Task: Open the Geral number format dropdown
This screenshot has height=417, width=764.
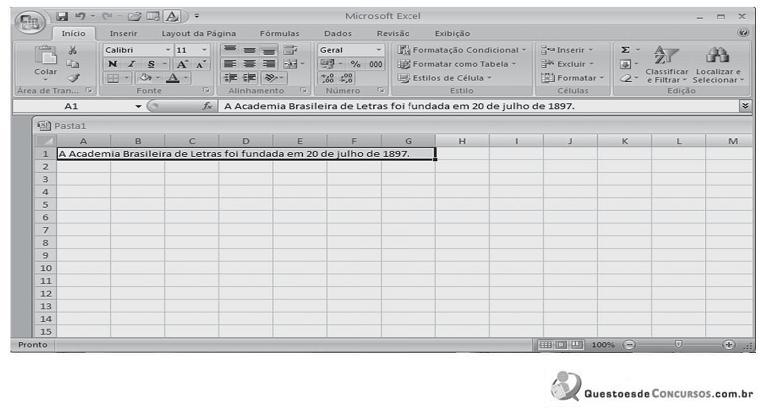Action: point(379,49)
